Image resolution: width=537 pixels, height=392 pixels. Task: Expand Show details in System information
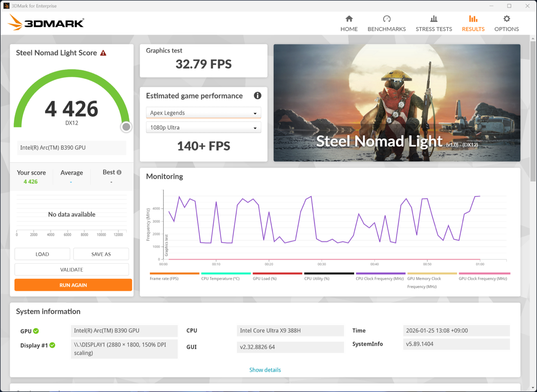pyautogui.click(x=265, y=370)
